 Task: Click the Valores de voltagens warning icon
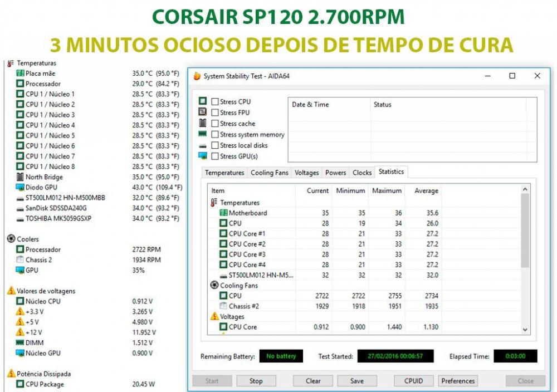click(x=11, y=291)
